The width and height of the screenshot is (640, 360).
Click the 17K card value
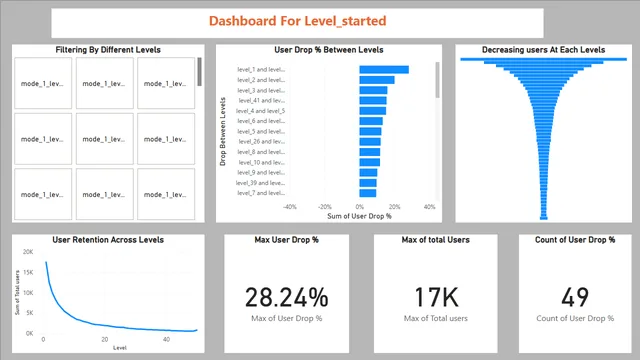click(x=436, y=297)
